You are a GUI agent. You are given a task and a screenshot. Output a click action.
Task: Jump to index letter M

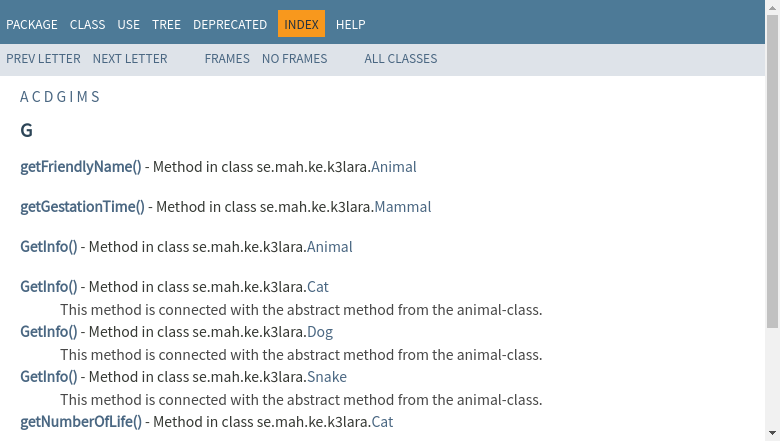[81, 97]
